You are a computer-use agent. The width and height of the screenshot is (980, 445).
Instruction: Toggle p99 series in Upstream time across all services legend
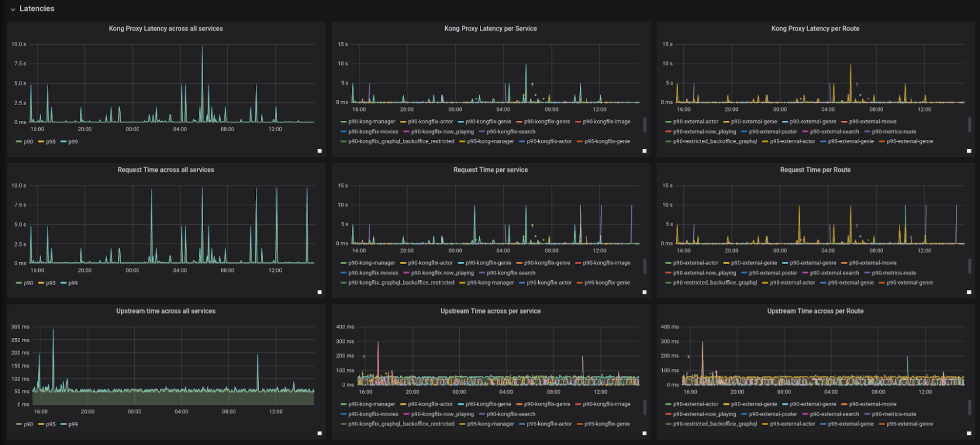[73, 424]
